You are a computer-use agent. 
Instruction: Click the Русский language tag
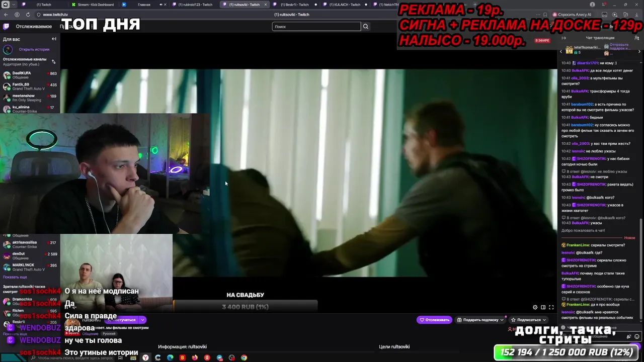click(109, 334)
